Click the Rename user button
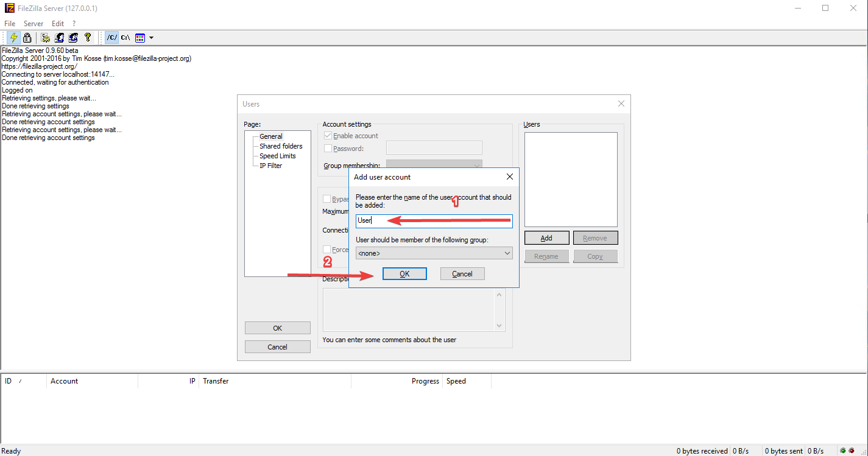This screenshot has height=456, width=868. click(546, 256)
